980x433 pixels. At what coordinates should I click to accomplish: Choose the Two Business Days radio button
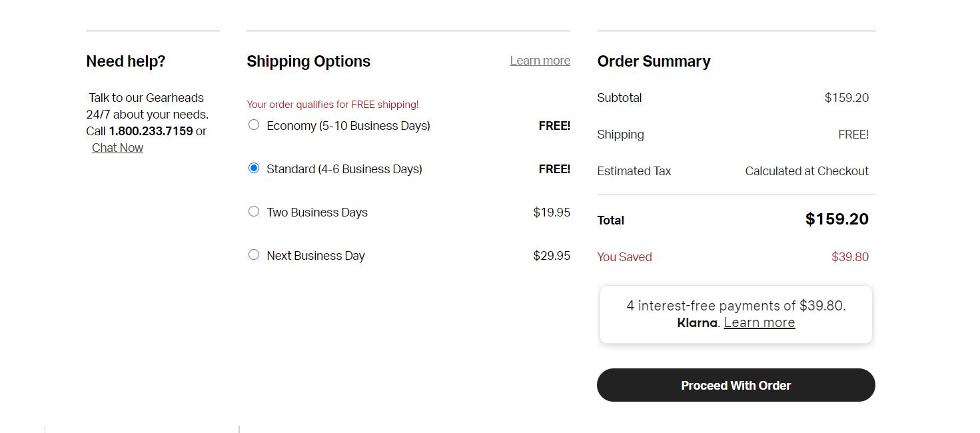click(254, 211)
